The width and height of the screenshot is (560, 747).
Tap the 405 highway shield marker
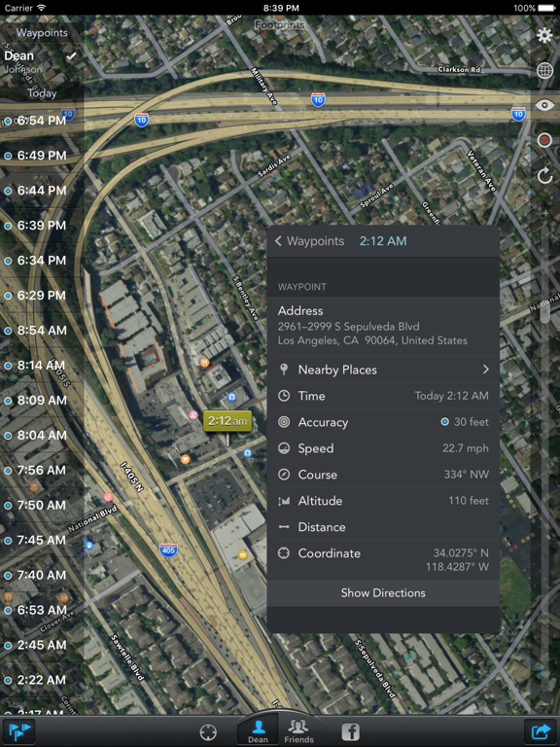(168, 551)
